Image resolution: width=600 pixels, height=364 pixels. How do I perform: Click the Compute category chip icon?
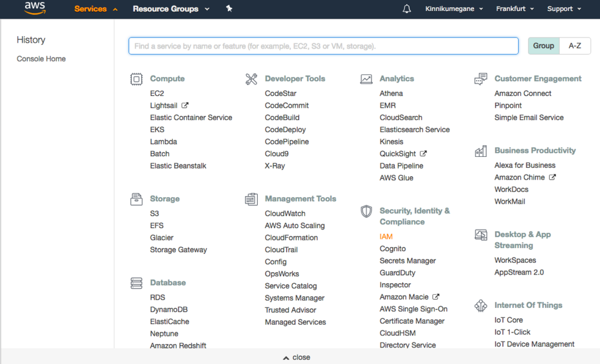pyautogui.click(x=136, y=79)
